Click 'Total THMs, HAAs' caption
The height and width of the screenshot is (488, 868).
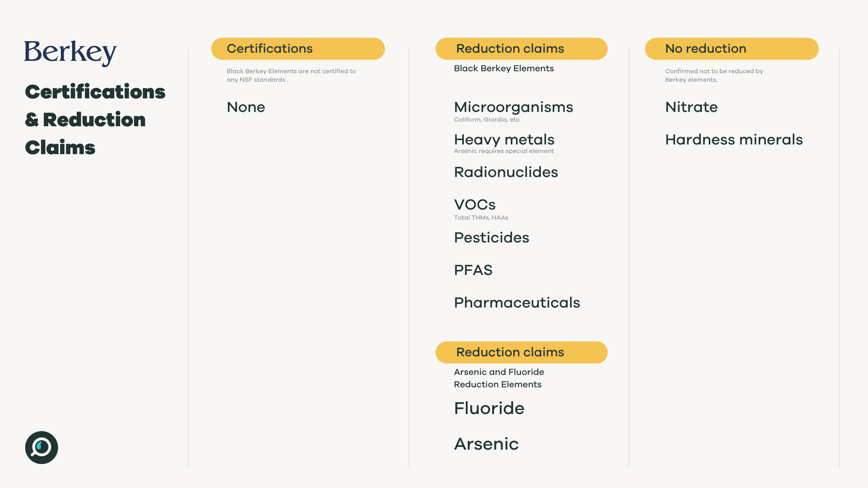(x=481, y=217)
